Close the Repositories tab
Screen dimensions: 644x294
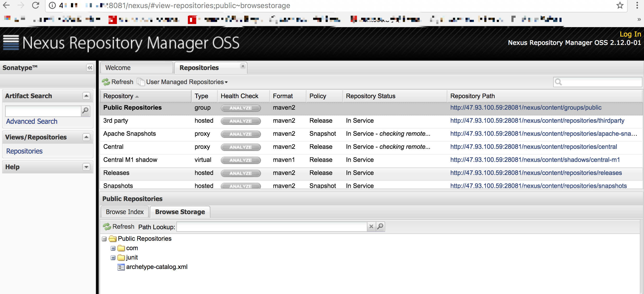243,66
